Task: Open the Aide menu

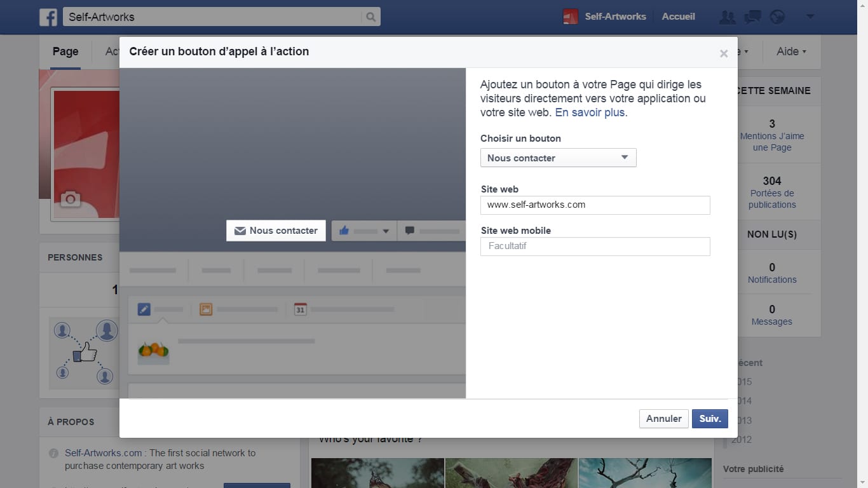Action: [791, 51]
